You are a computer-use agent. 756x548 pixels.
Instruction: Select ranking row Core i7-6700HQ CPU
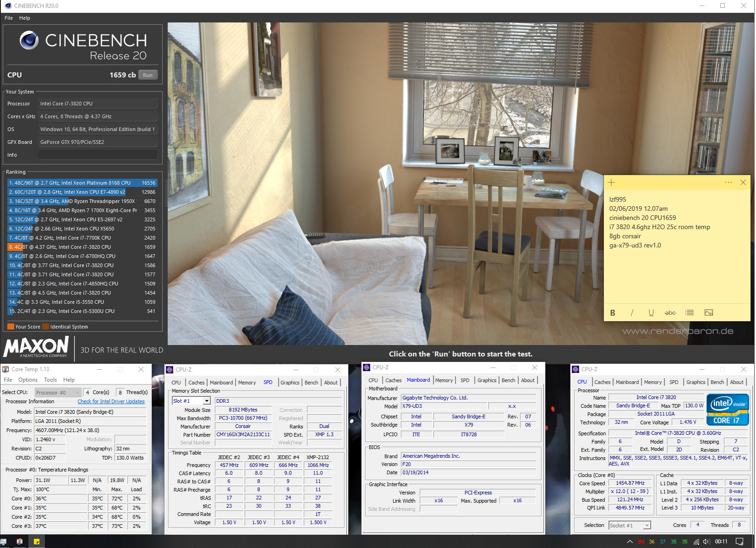[82, 256]
